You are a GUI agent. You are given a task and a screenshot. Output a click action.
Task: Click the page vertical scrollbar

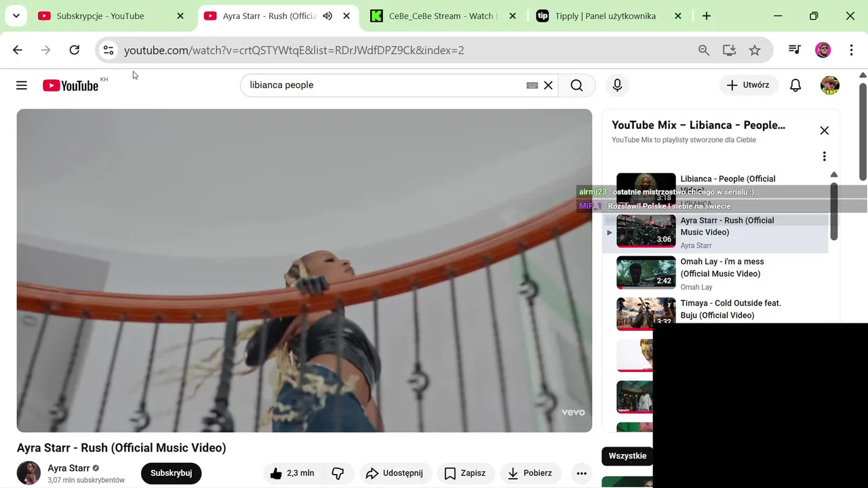[863, 131]
